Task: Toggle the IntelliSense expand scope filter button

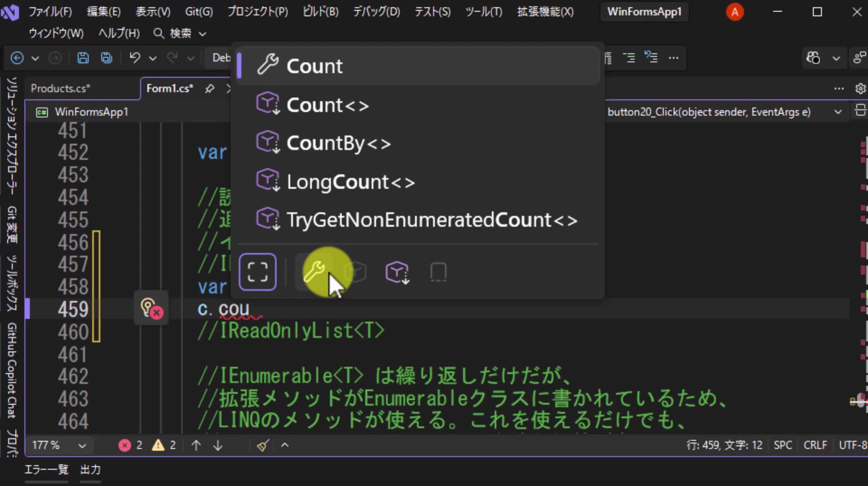Action: click(x=258, y=272)
